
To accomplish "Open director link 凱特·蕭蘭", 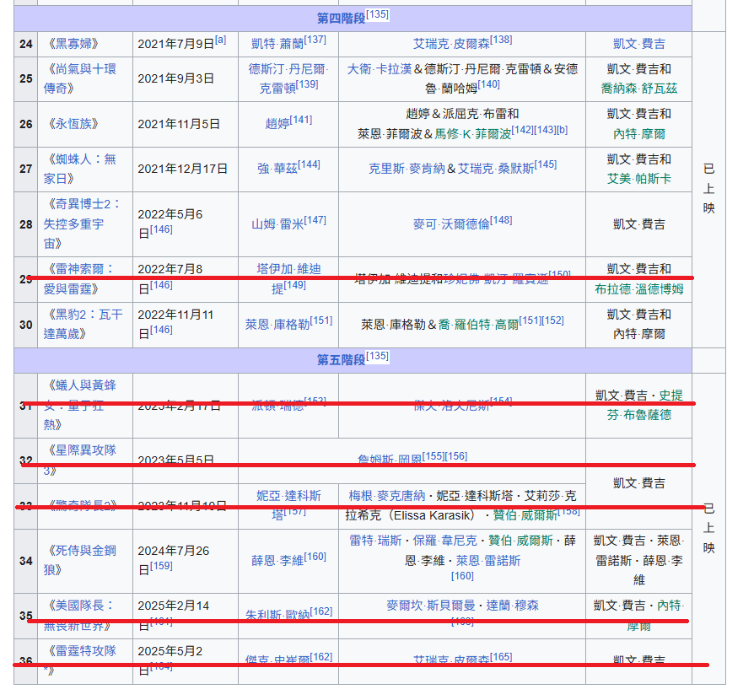I will pos(277,44).
